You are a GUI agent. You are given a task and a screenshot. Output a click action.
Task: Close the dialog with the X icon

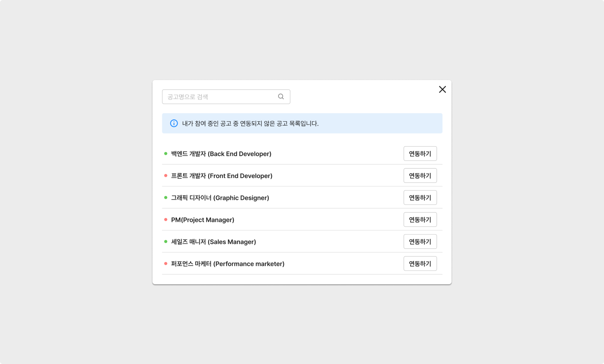[x=442, y=89]
